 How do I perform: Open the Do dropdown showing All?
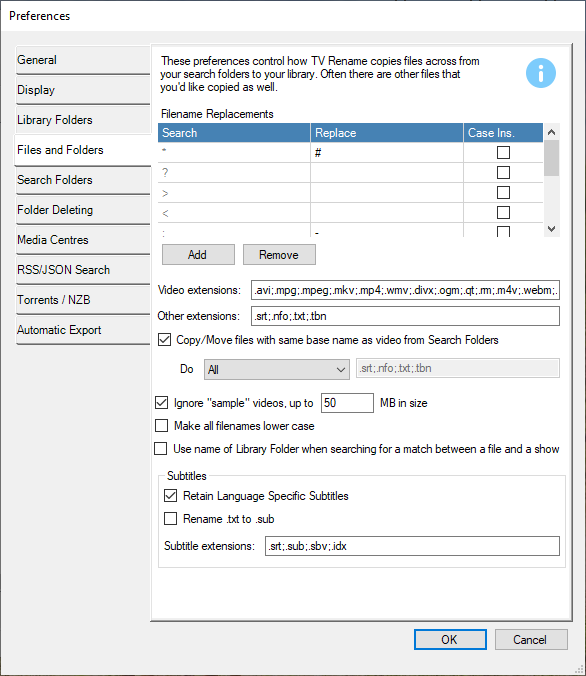[x=276, y=369]
